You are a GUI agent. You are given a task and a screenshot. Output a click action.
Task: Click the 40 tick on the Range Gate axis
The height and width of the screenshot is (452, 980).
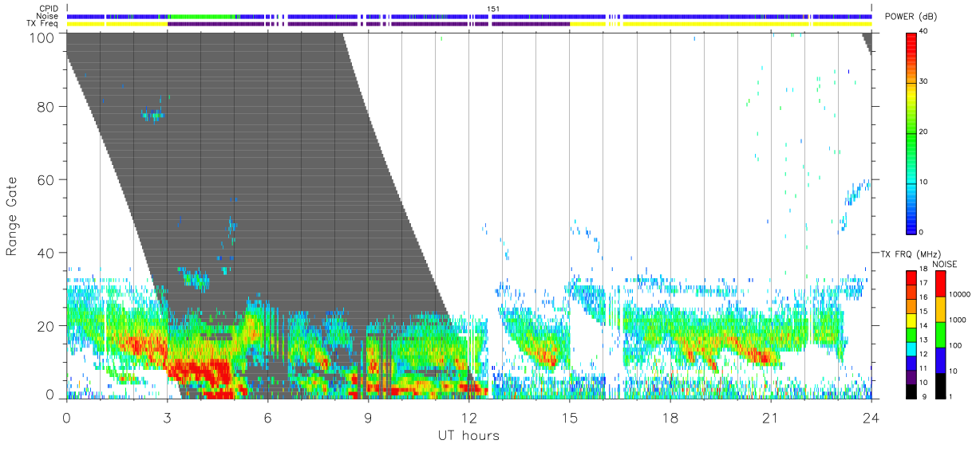(x=47, y=253)
